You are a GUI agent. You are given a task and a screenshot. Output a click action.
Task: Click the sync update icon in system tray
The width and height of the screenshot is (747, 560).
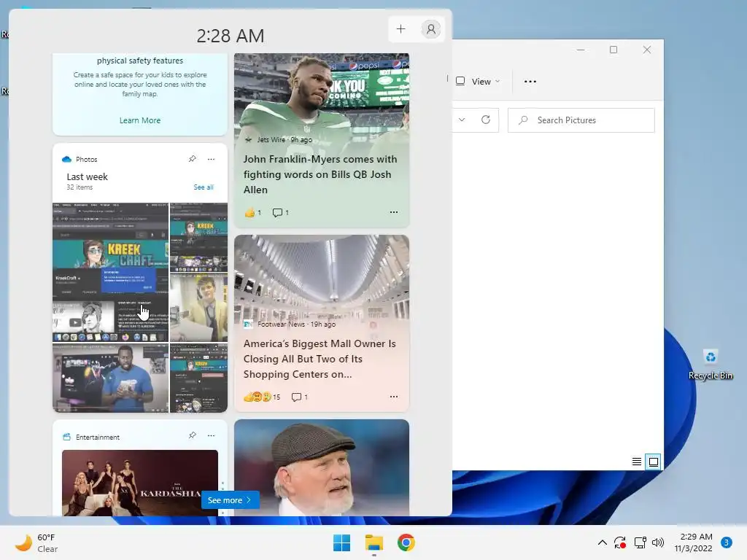[x=620, y=542]
